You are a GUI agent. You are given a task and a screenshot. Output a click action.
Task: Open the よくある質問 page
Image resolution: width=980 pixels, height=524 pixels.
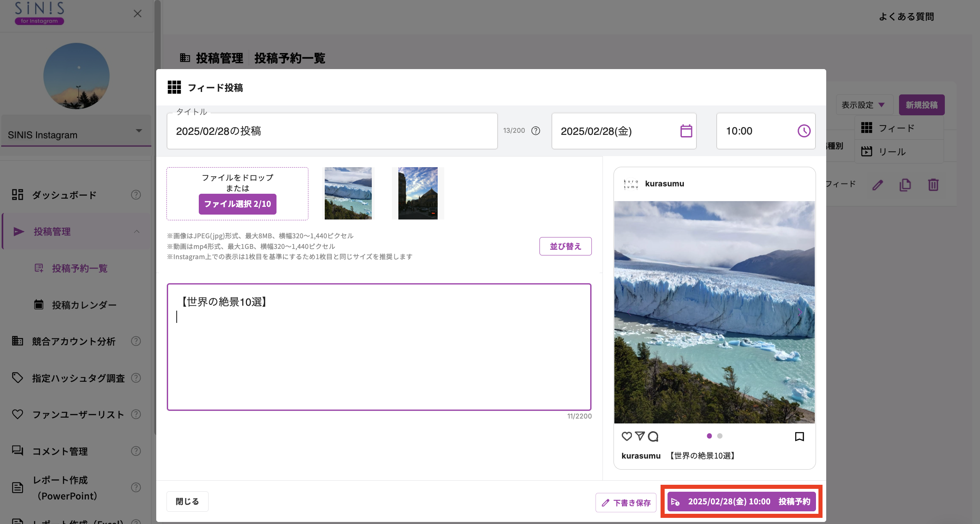pyautogui.click(x=906, y=16)
